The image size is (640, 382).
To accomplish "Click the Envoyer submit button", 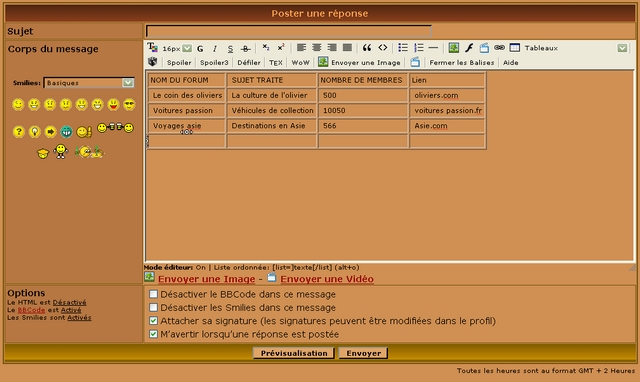I will (363, 353).
